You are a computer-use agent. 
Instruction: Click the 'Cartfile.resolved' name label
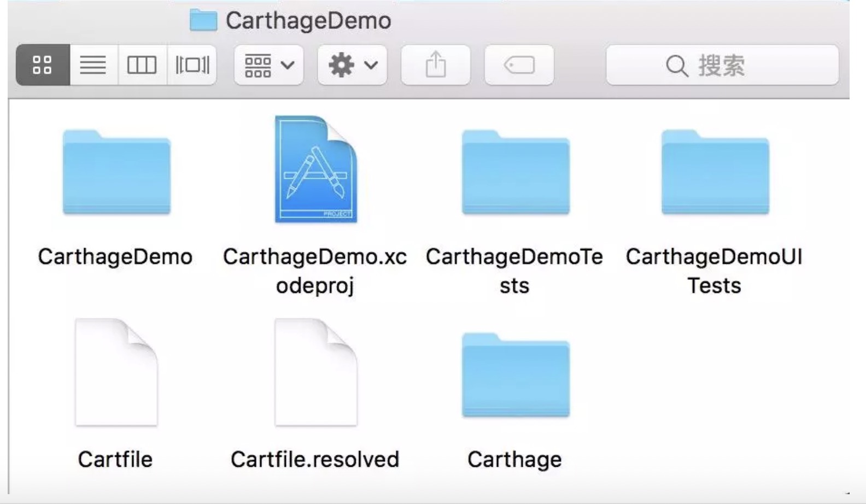pos(315,459)
